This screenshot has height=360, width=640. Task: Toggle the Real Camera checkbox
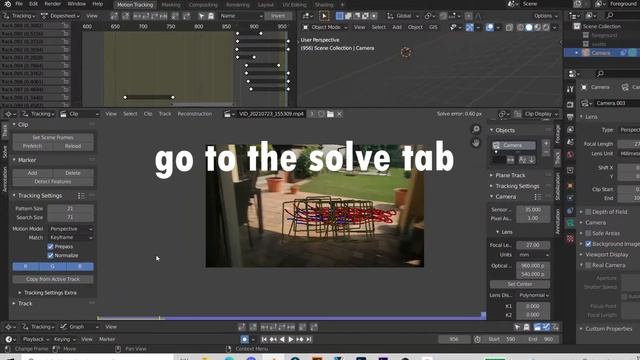(588, 265)
